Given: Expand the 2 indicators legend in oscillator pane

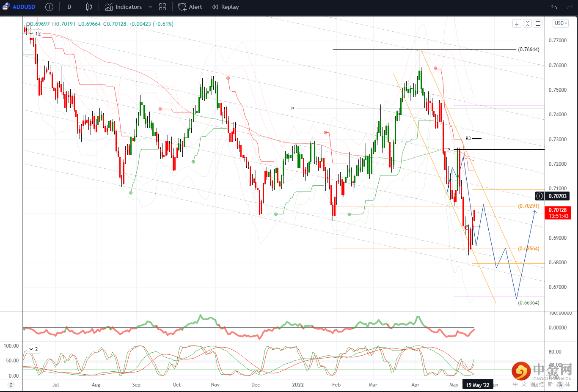Looking at the screenshot, I should pyautogui.click(x=33, y=349).
